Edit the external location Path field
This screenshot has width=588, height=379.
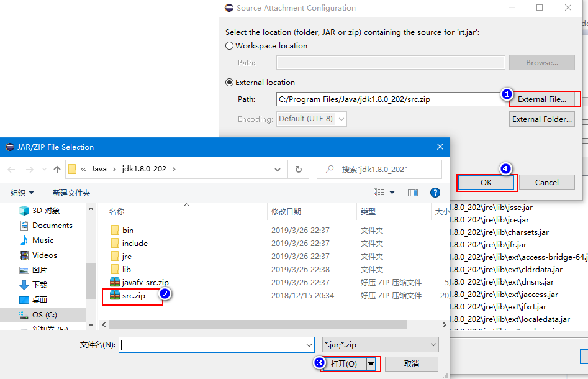point(391,99)
